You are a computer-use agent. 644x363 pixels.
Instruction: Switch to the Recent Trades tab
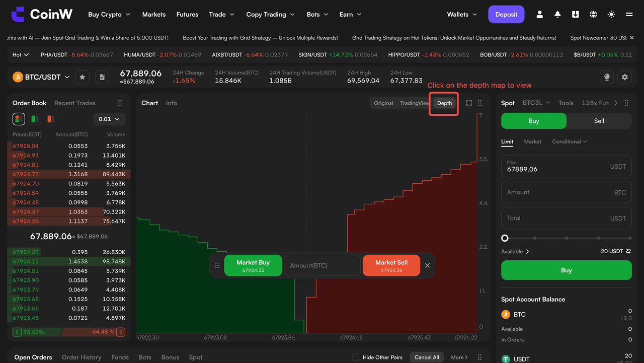coord(75,103)
